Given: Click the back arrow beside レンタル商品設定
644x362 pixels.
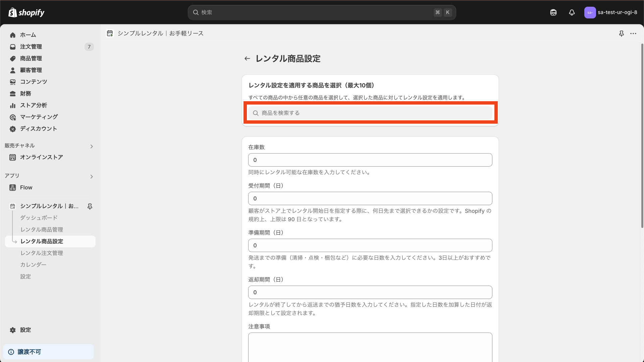Looking at the screenshot, I should pyautogui.click(x=247, y=58).
